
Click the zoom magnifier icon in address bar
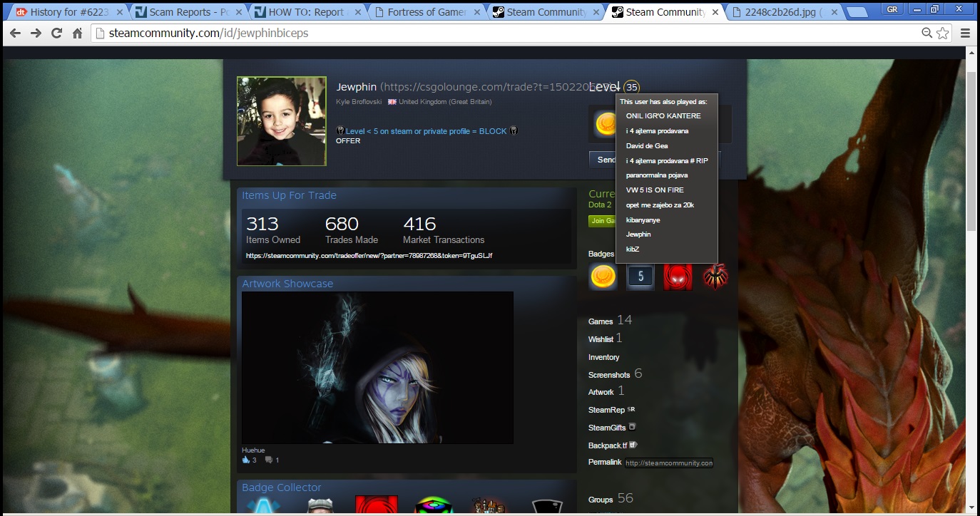click(927, 33)
